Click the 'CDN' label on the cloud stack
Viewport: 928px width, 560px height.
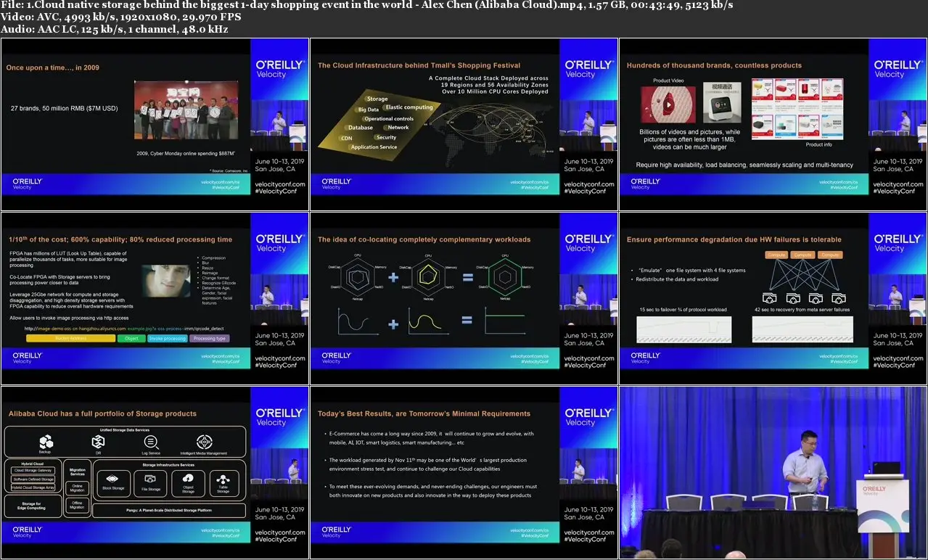point(347,138)
